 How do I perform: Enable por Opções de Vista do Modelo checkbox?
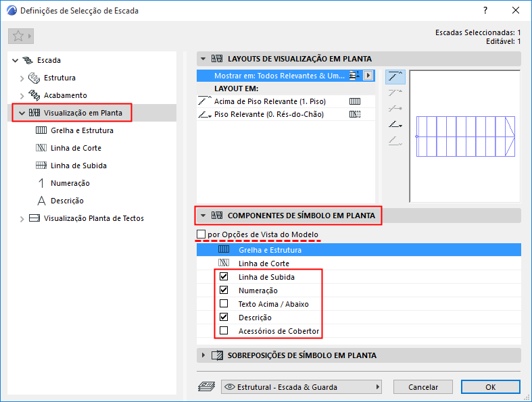click(201, 234)
